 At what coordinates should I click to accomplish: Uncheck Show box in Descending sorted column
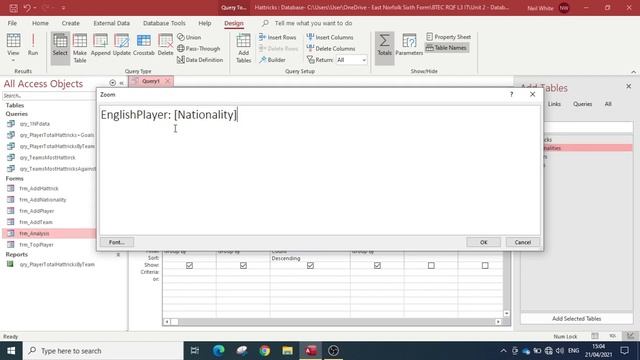coord(310,266)
